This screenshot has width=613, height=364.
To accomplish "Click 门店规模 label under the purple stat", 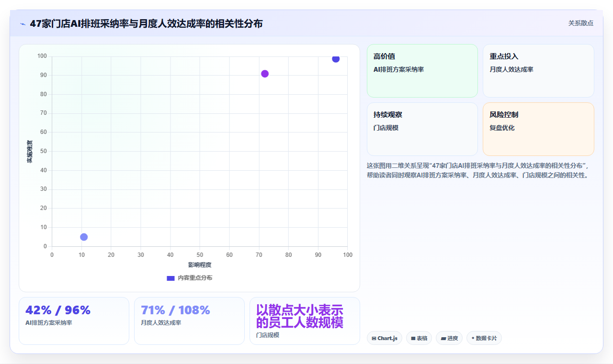I will coord(268,335).
